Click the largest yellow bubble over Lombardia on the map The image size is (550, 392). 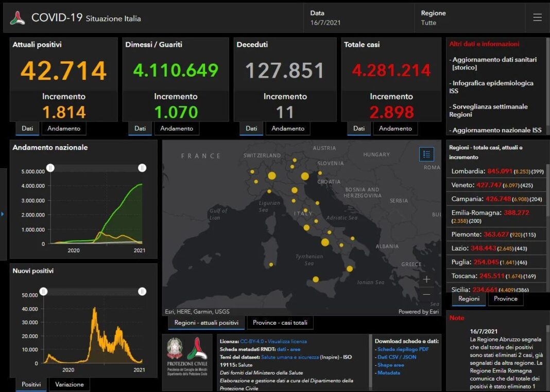tap(272, 176)
